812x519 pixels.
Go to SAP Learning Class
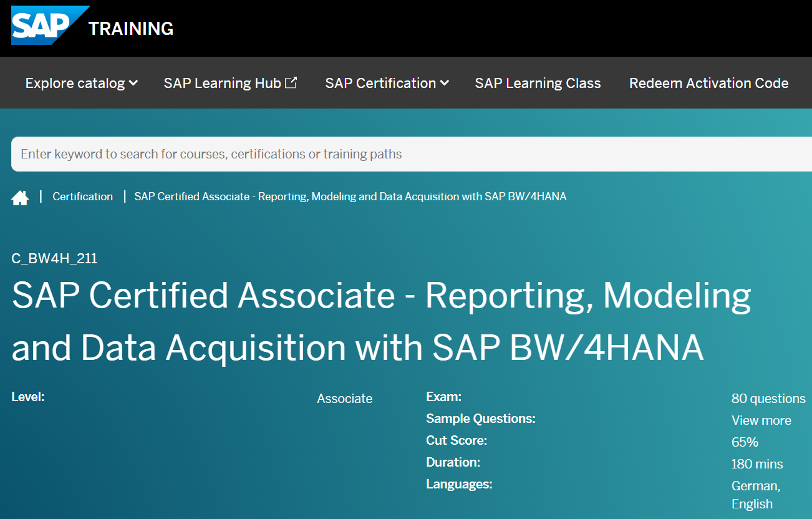tap(538, 84)
